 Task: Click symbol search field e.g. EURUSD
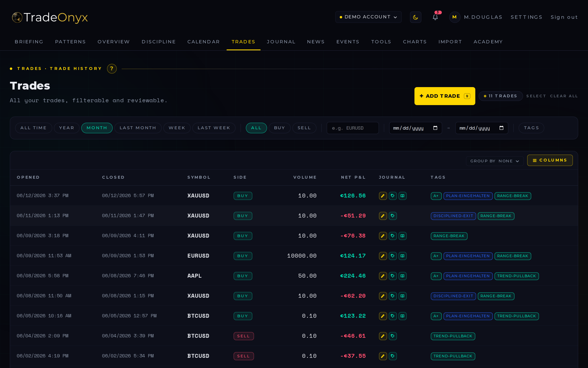[x=353, y=128]
